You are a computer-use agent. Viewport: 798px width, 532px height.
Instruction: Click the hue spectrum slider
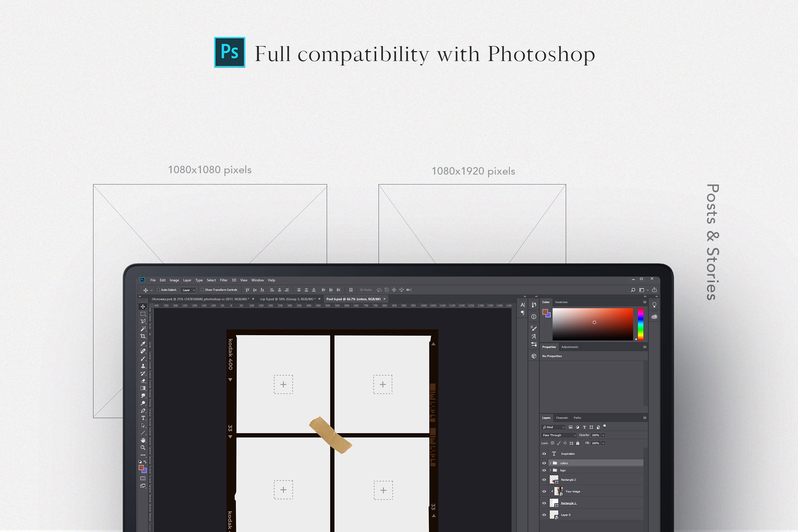coord(640,324)
